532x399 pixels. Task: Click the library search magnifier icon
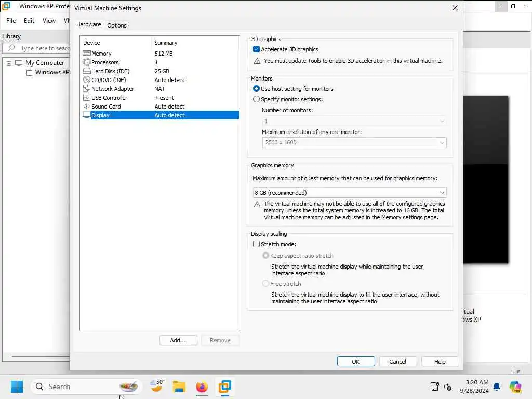tap(11, 48)
